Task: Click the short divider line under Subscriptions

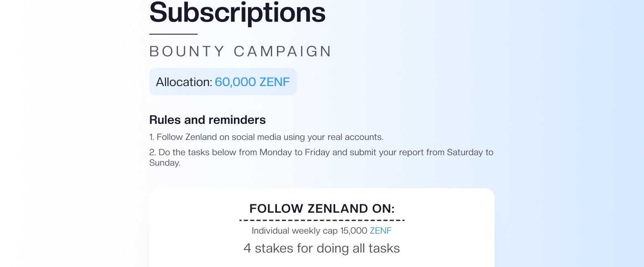Action: [x=173, y=34]
